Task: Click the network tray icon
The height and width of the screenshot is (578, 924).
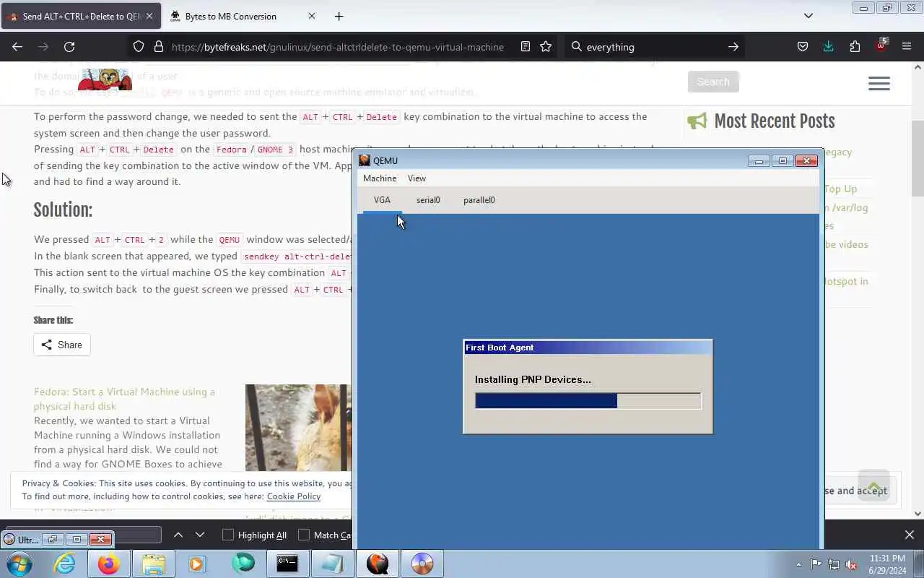Action: [x=834, y=564]
